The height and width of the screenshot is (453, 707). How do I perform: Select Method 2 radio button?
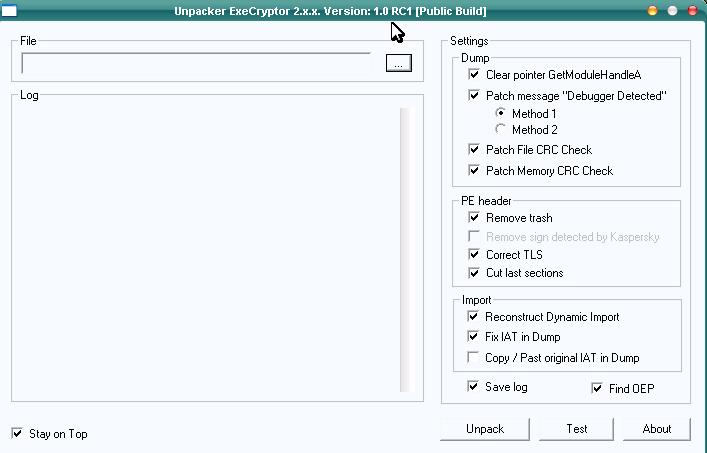pyautogui.click(x=501, y=130)
